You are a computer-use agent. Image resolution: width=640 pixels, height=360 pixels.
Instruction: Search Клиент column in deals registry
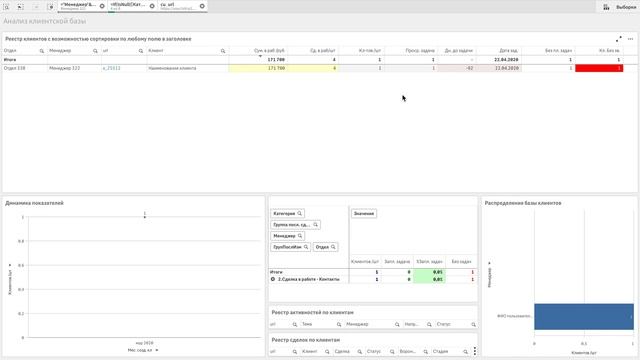[327, 351]
